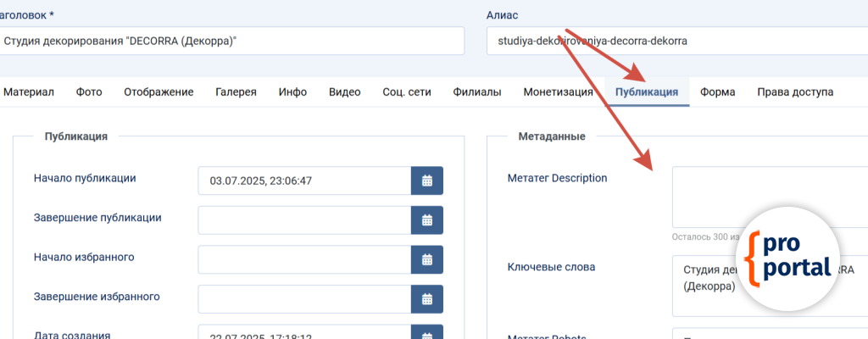
Task: Open the Фото tab
Action: (89, 92)
